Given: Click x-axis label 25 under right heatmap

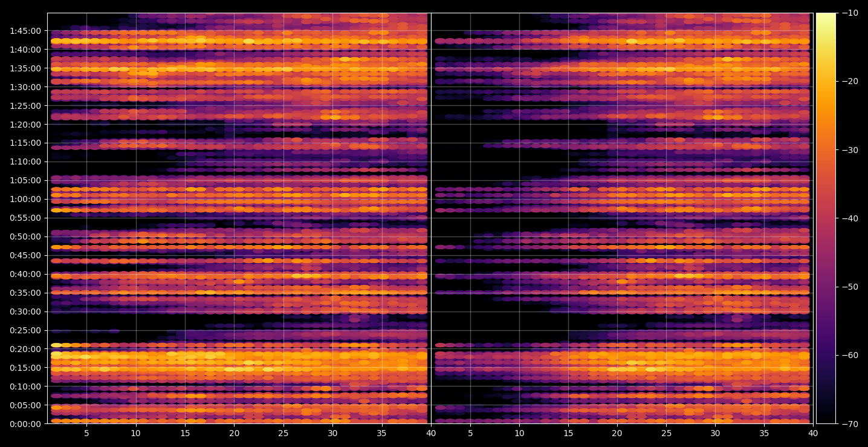Looking at the screenshot, I should point(666,433).
